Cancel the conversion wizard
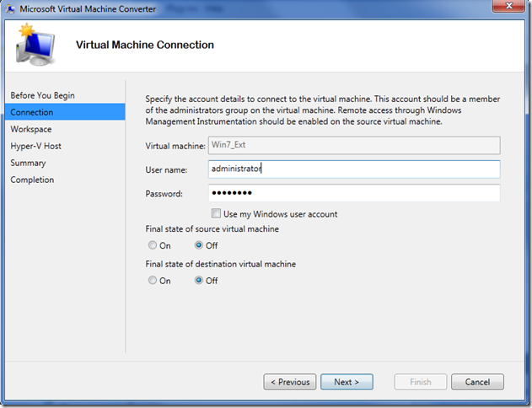532x408 pixels. point(477,382)
